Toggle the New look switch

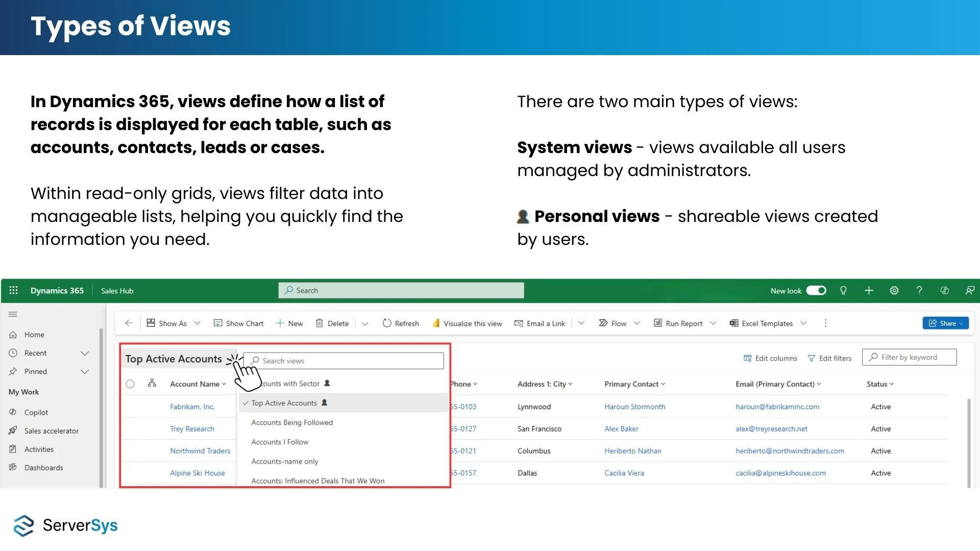tap(816, 290)
